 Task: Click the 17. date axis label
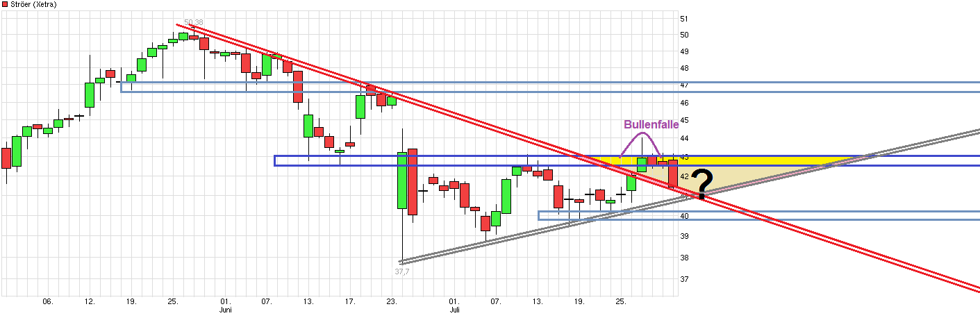pyautogui.click(x=351, y=302)
